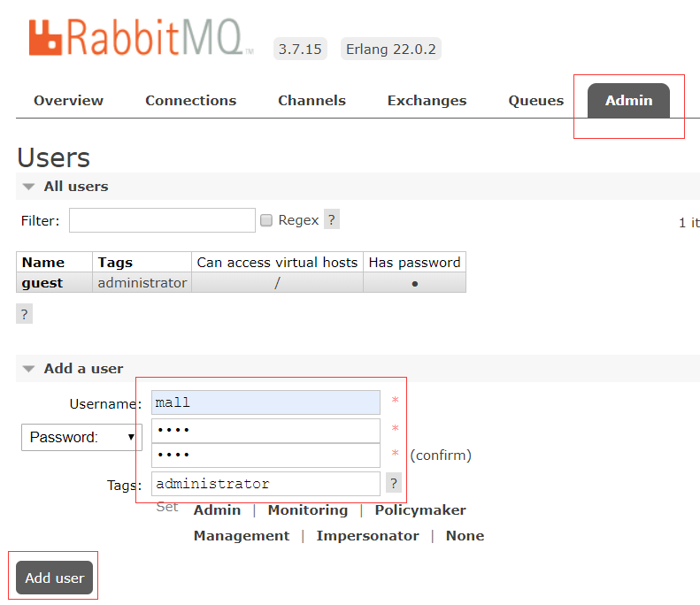
Task: Go to the Overview tab
Action: (x=68, y=100)
